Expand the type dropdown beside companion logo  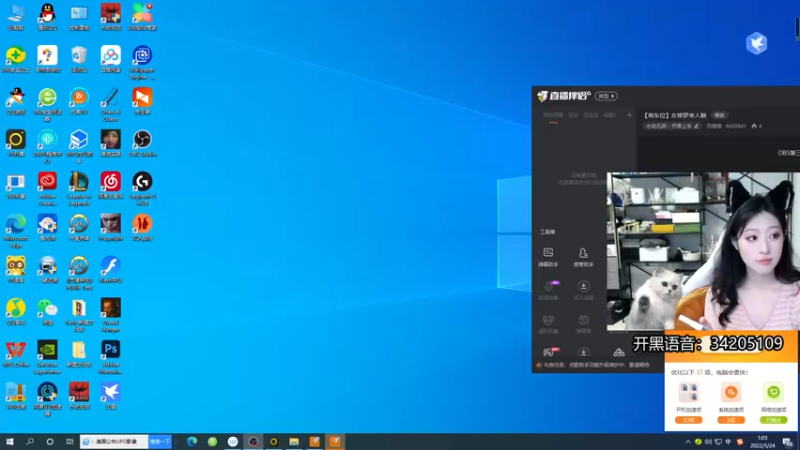pos(606,96)
